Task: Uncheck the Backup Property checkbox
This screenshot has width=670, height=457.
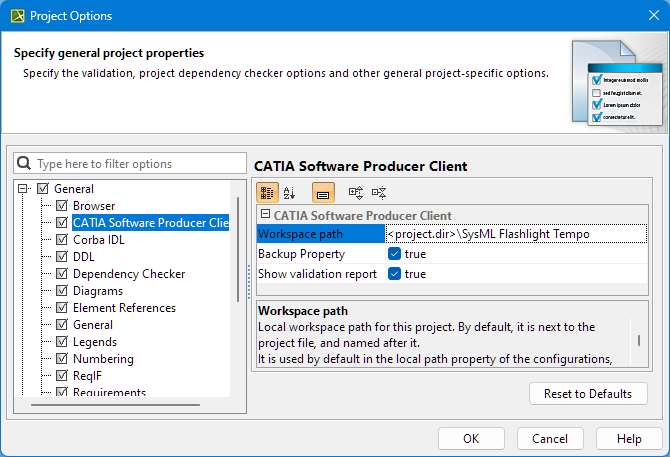Action: (x=394, y=254)
